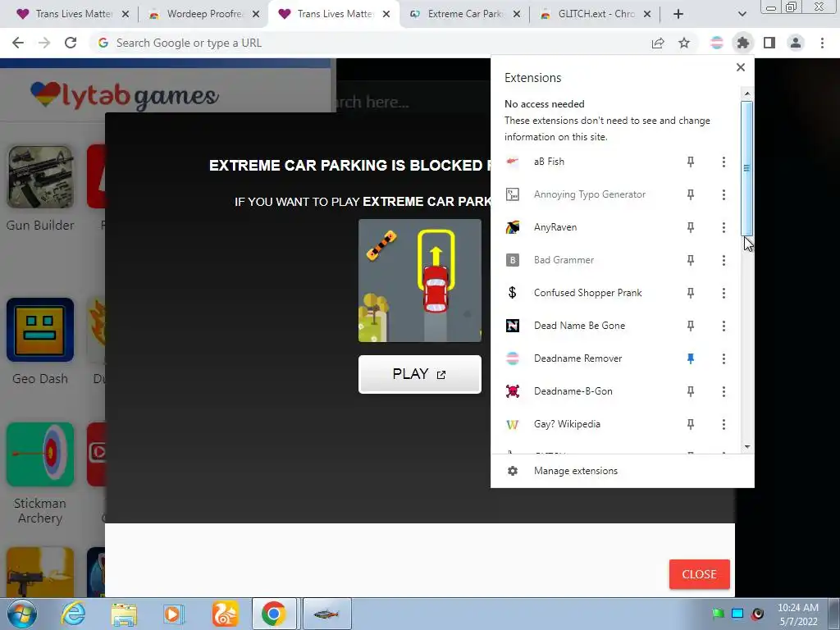
Task: Switch to the Wordeep Proofreader tab
Action: pyautogui.click(x=203, y=14)
